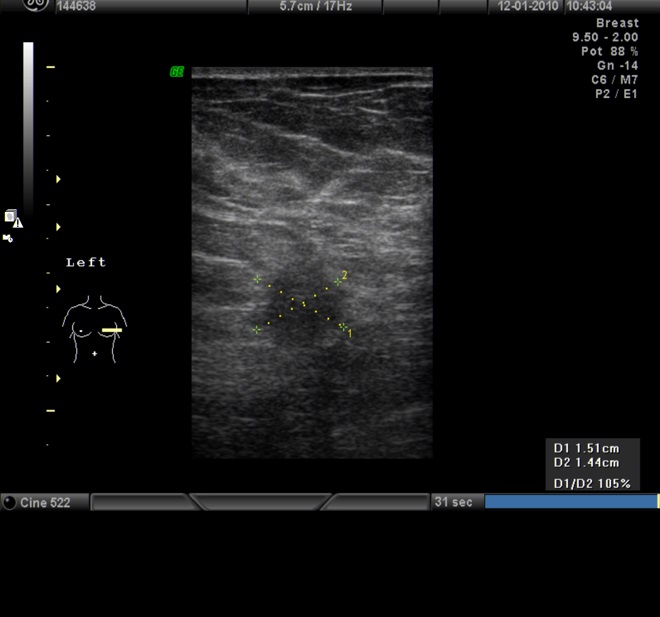Click the time stamp 10:43:04
660x617 pixels.
coord(589,6)
